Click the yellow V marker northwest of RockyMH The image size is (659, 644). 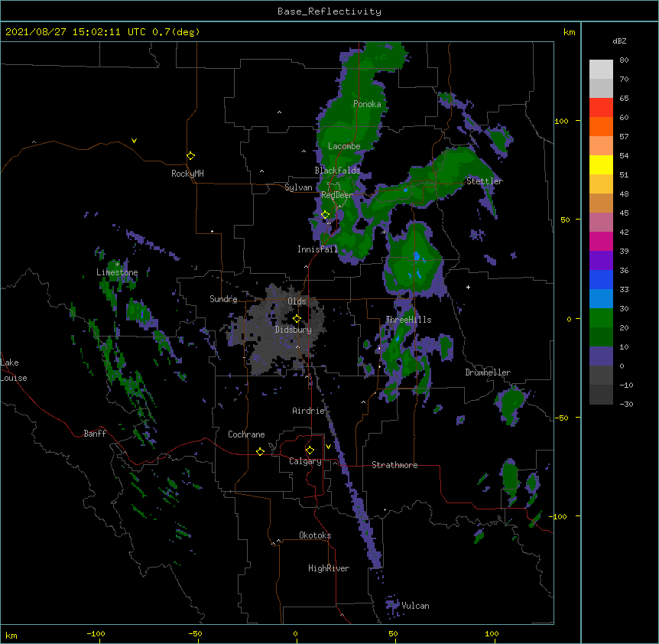[134, 141]
